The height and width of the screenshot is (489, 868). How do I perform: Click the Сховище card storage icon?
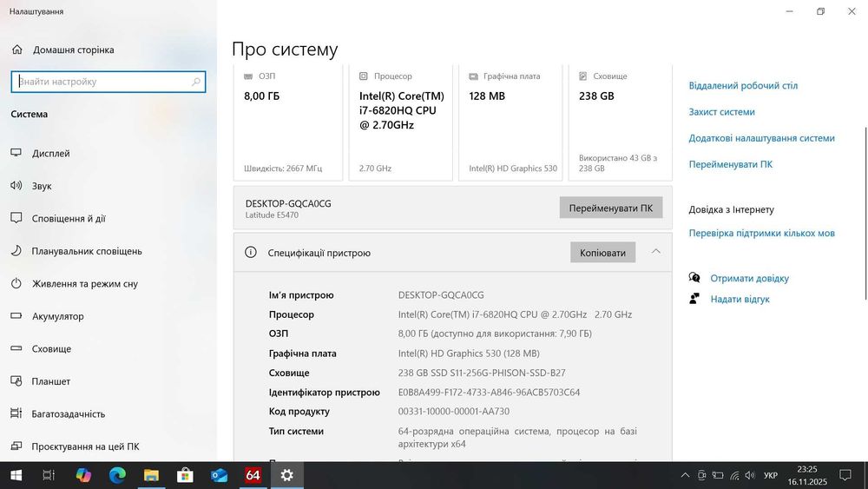tap(583, 76)
